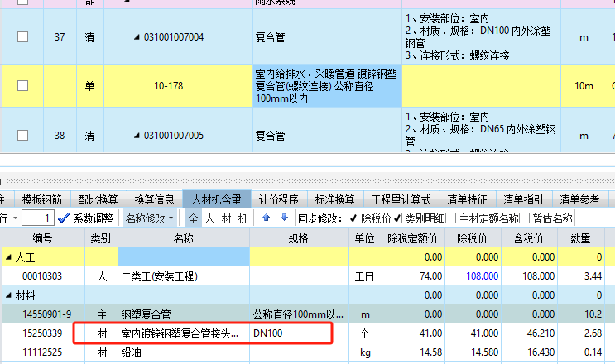Click the 3.44 quantity cell
This screenshot has height=364, width=615.
click(581, 276)
